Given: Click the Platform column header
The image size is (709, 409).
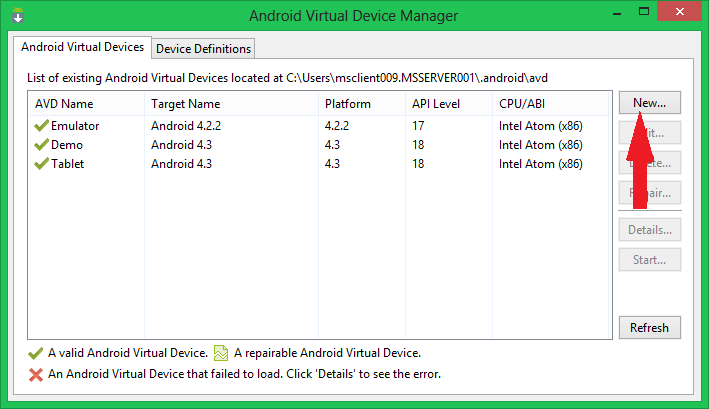Looking at the screenshot, I should point(348,104).
